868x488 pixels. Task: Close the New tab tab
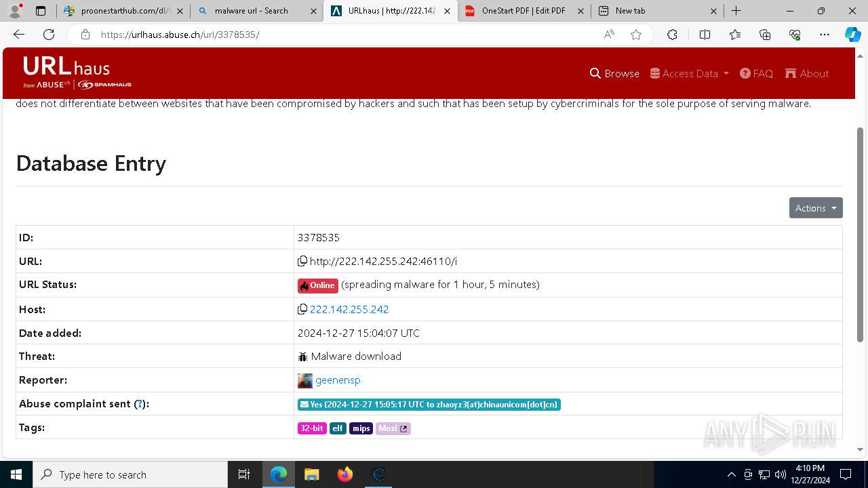click(714, 11)
